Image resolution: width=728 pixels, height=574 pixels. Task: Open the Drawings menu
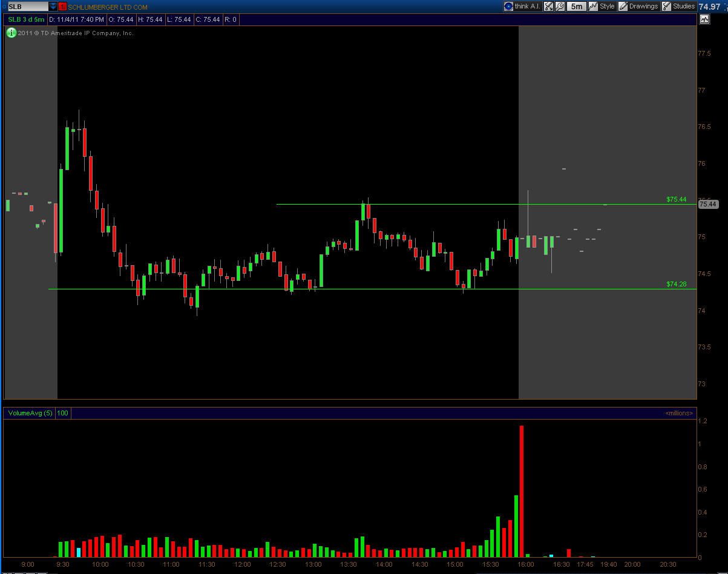(638, 6)
